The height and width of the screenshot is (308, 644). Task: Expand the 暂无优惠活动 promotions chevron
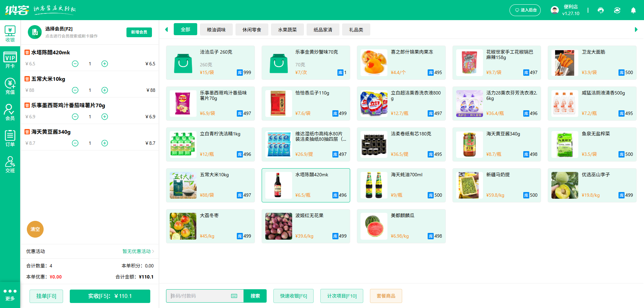(153, 251)
